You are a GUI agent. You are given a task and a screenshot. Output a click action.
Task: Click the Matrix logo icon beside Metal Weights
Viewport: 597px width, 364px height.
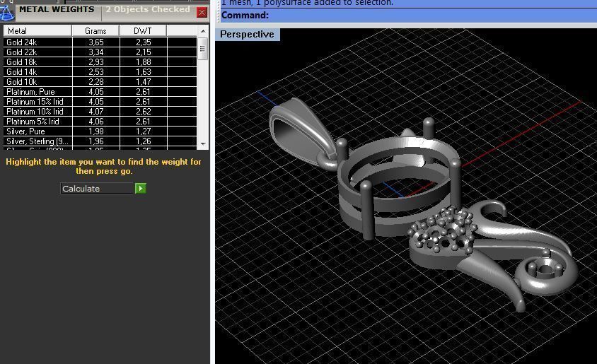pos(6,13)
